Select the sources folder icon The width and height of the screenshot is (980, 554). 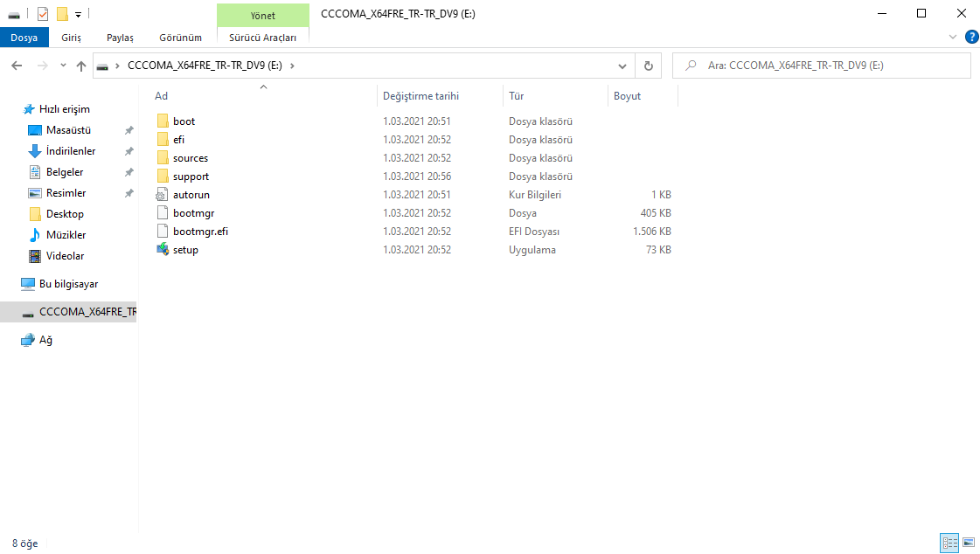[163, 158]
